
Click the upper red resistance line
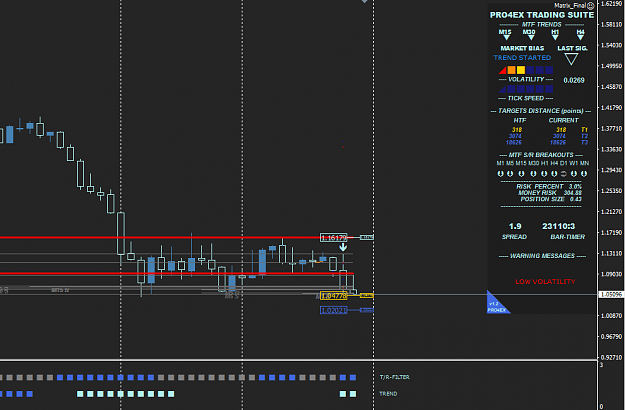tap(159, 238)
